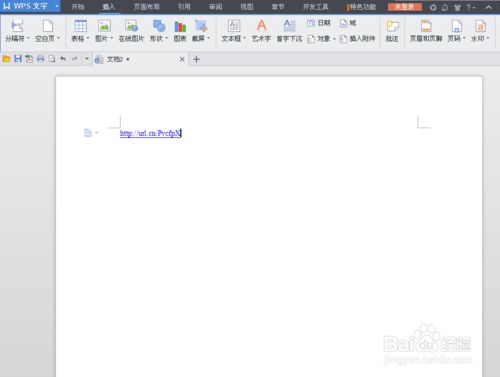Image resolution: width=500 pixels, height=377 pixels.
Task: Insert 日期 date
Action: coord(319,23)
